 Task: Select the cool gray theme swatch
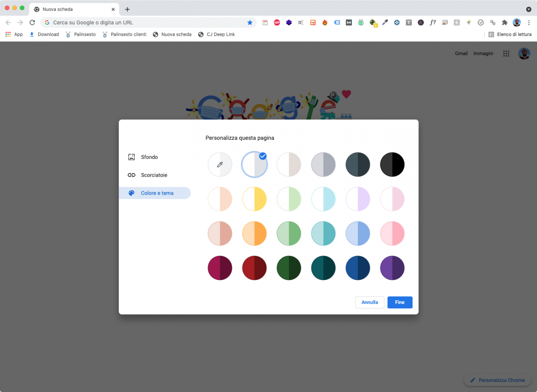(323, 165)
